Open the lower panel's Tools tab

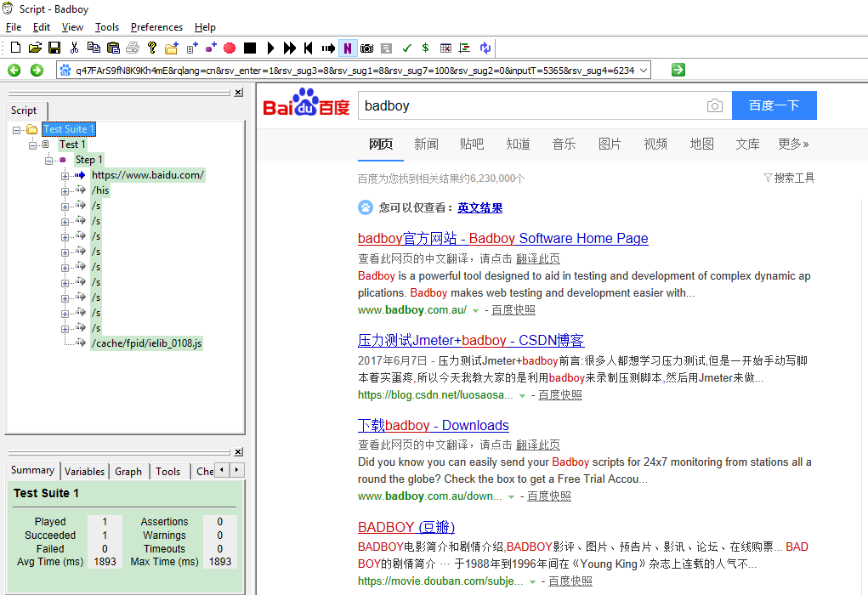point(167,472)
